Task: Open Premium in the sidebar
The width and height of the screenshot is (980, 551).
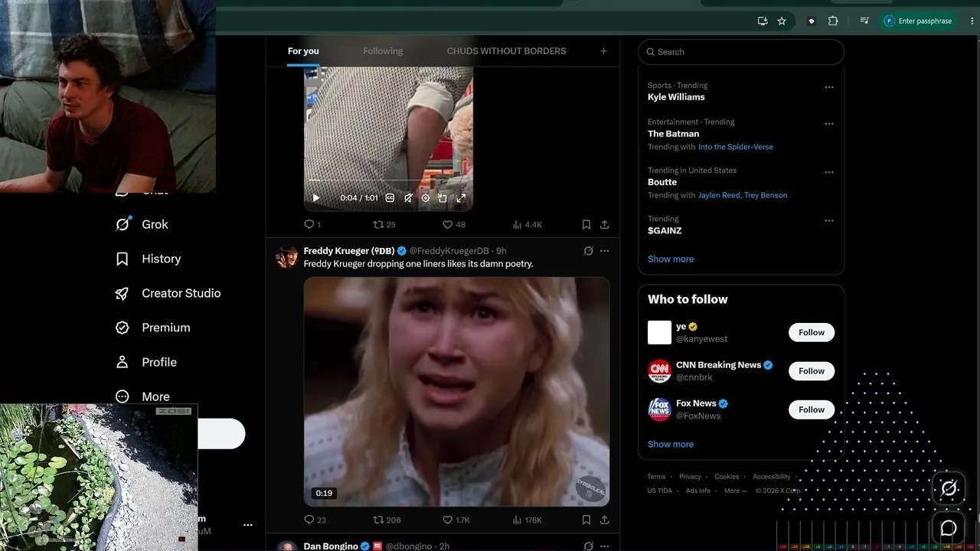Action: 152,328
